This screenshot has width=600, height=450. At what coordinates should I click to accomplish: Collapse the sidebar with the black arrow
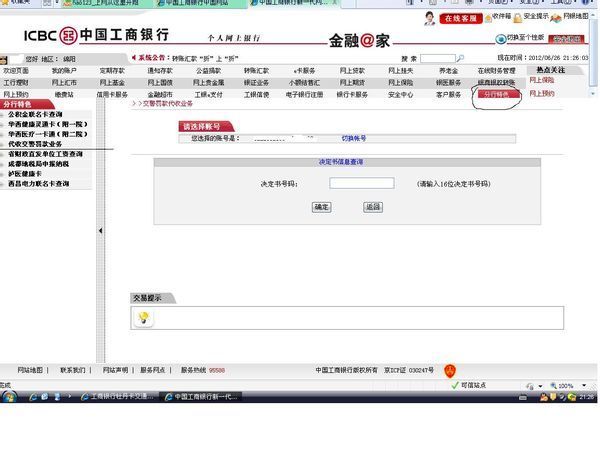[100, 231]
